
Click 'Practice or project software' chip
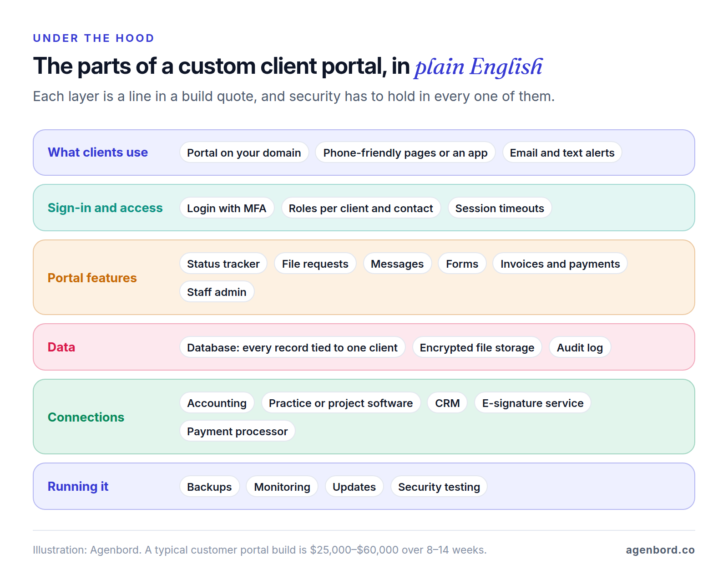click(x=341, y=403)
